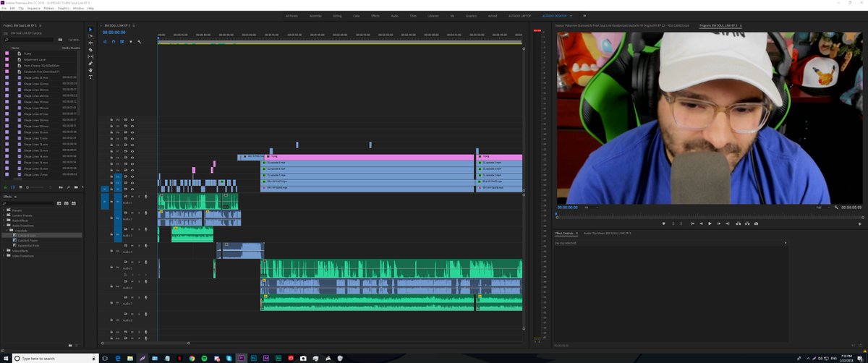Viewport: 868px width, 363px height.
Task: Click the insert-as-nest sequence icon
Action: [103, 41]
